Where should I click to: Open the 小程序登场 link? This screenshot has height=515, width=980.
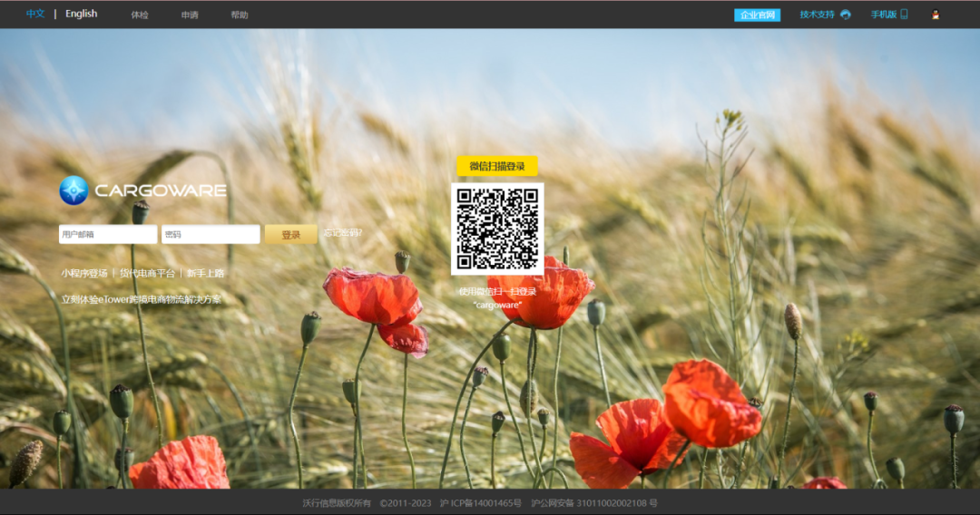point(84,273)
